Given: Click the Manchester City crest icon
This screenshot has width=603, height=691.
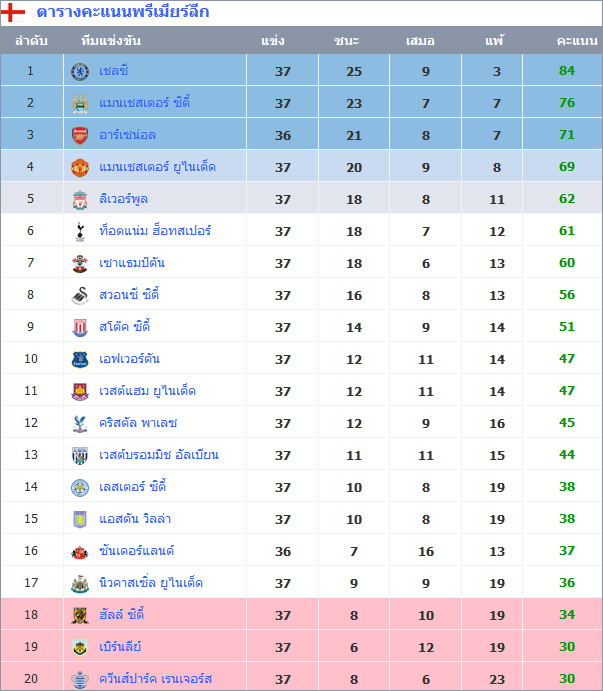Looking at the screenshot, I should [80, 103].
